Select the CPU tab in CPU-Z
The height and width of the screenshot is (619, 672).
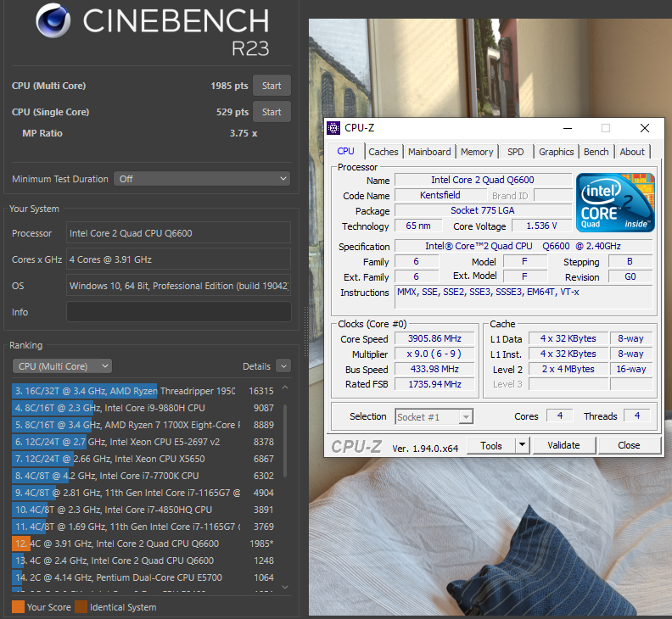345,151
